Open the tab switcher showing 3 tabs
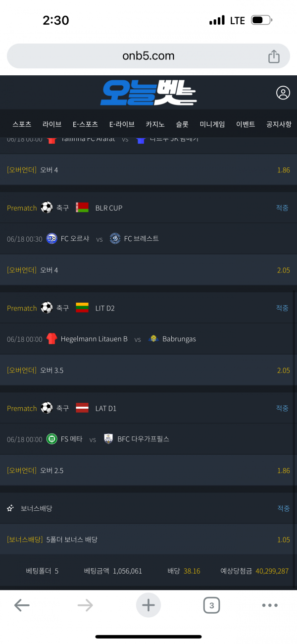The image size is (297, 644). [211, 605]
